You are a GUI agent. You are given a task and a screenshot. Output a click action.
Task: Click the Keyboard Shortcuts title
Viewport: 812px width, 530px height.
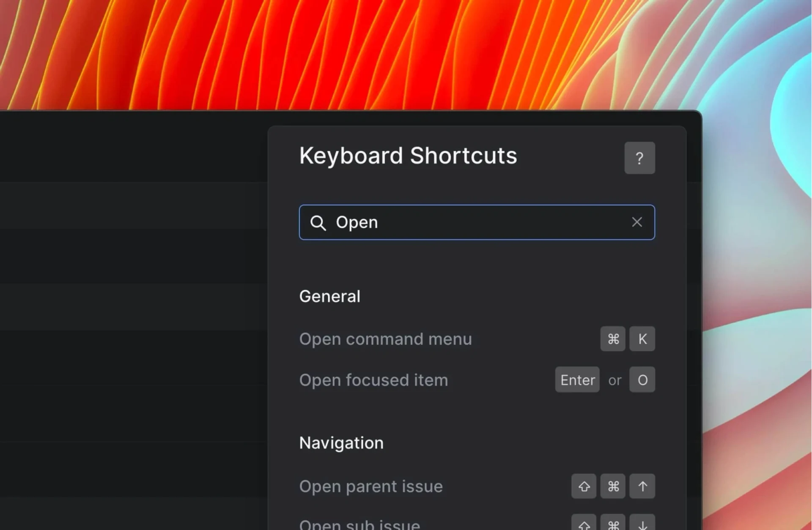pos(408,156)
